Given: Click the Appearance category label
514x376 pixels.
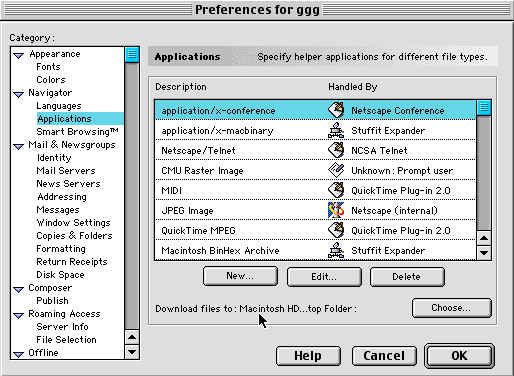Looking at the screenshot, I should coord(55,54).
